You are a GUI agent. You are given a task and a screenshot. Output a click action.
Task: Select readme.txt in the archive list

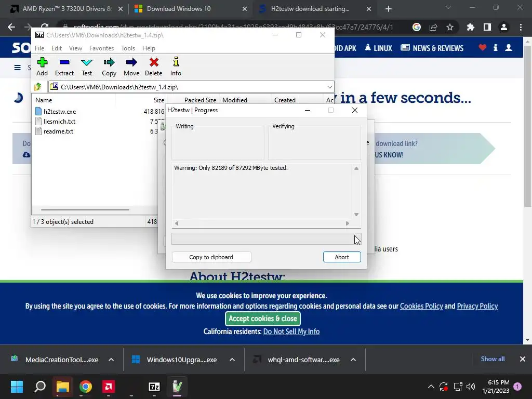tap(58, 131)
